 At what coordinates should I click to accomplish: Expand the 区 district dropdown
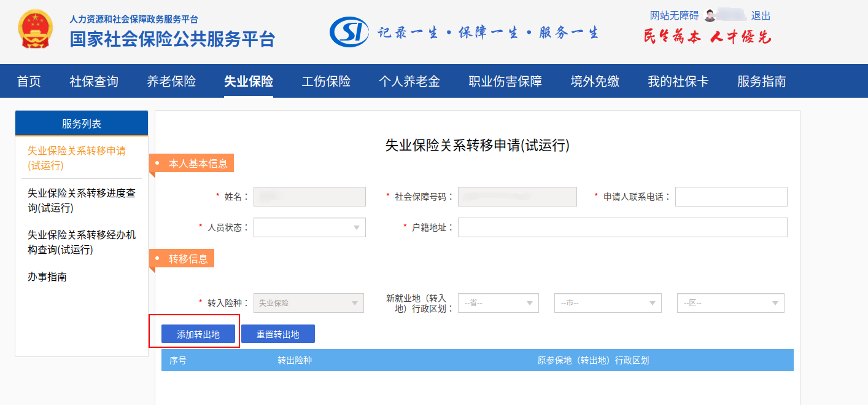(730, 303)
